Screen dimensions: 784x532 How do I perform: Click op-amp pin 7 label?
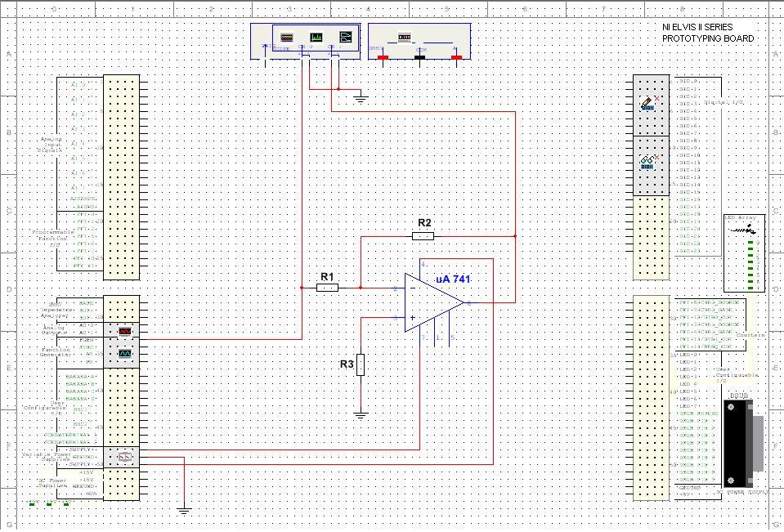(423, 338)
